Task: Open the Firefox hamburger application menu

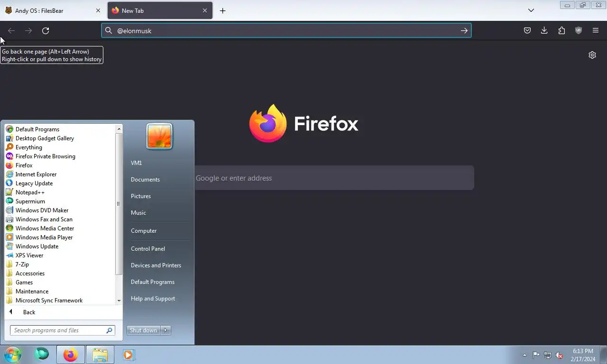Action: [x=596, y=30]
